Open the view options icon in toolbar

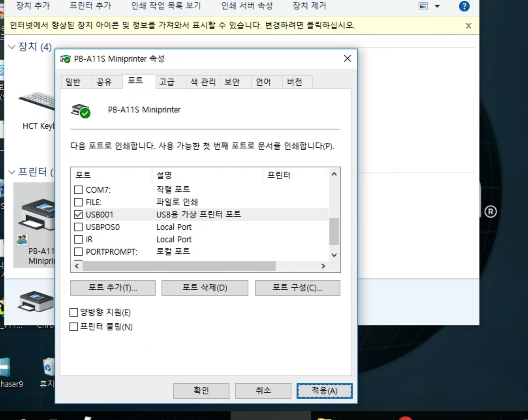click(423, 6)
